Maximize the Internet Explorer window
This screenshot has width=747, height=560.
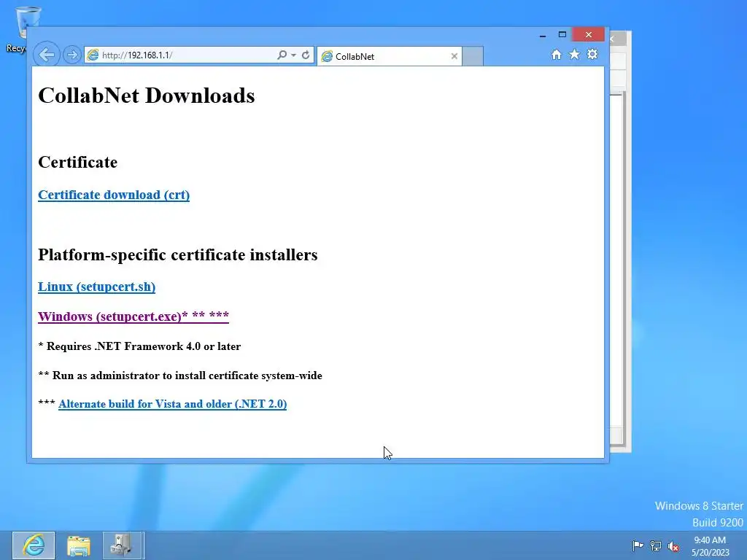coord(562,35)
